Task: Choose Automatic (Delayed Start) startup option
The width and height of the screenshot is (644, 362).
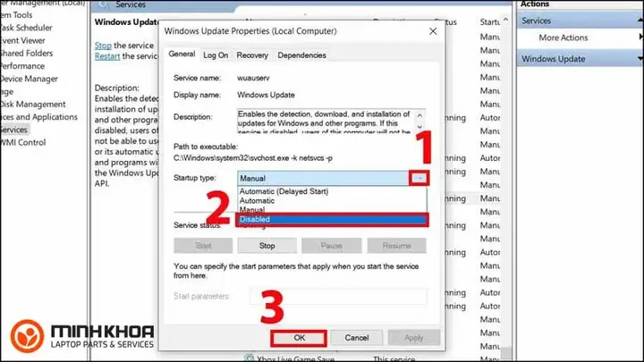Action: 284,191
